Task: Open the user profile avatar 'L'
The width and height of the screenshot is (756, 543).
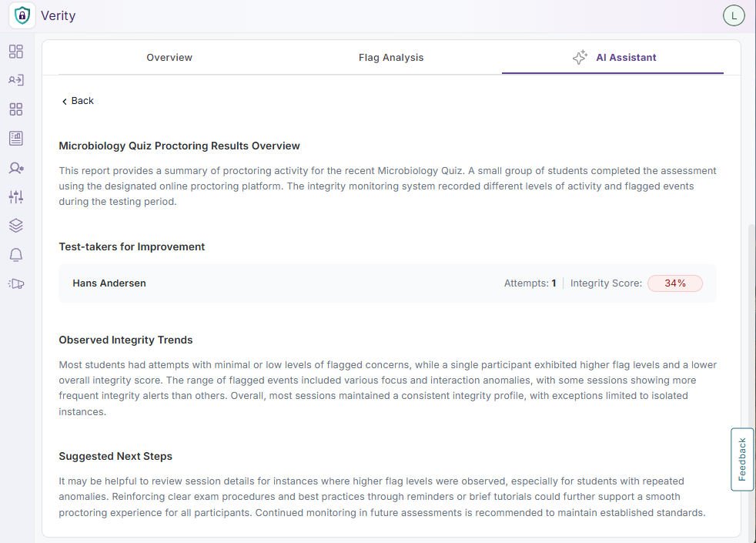Action: coord(734,15)
